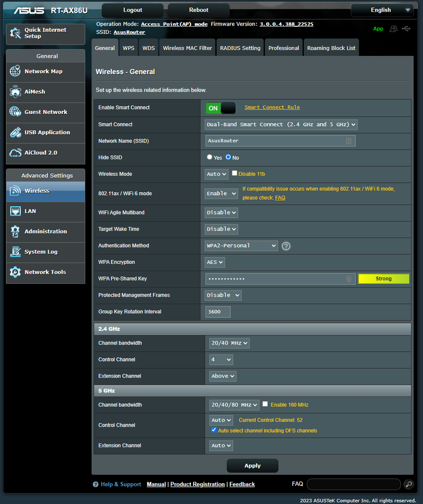This screenshot has width=423, height=504.
Task: Click the Group Key Rotation Interval field
Action: point(218,312)
